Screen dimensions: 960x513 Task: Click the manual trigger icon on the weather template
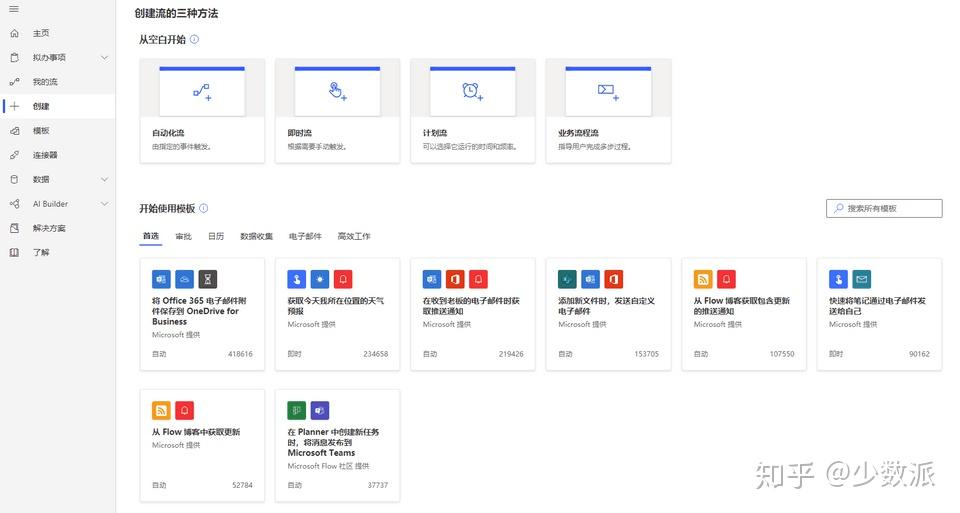tap(296, 279)
